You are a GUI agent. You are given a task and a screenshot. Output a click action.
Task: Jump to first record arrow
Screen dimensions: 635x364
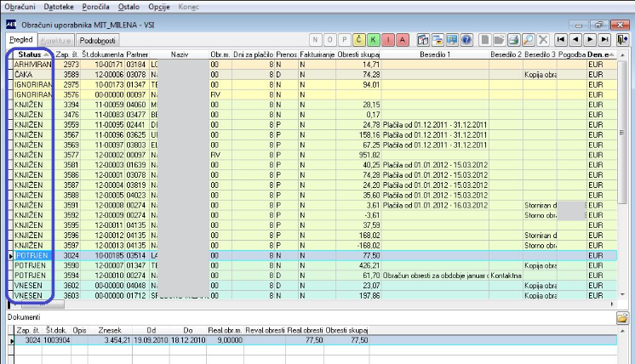coord(561,39)
